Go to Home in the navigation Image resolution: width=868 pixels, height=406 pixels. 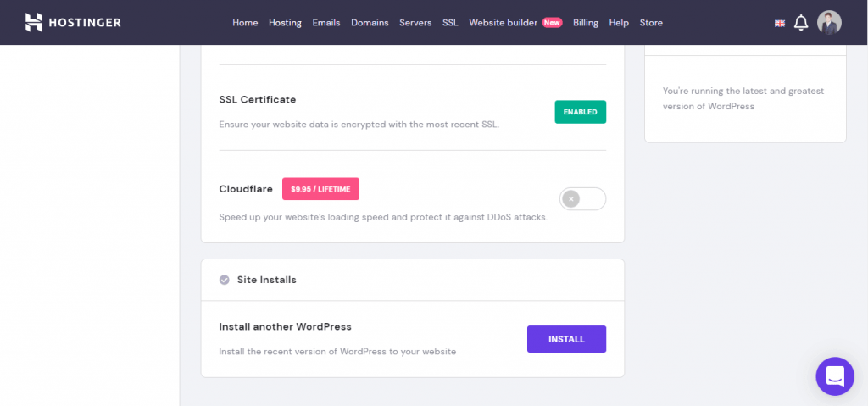tap(245, 23)
